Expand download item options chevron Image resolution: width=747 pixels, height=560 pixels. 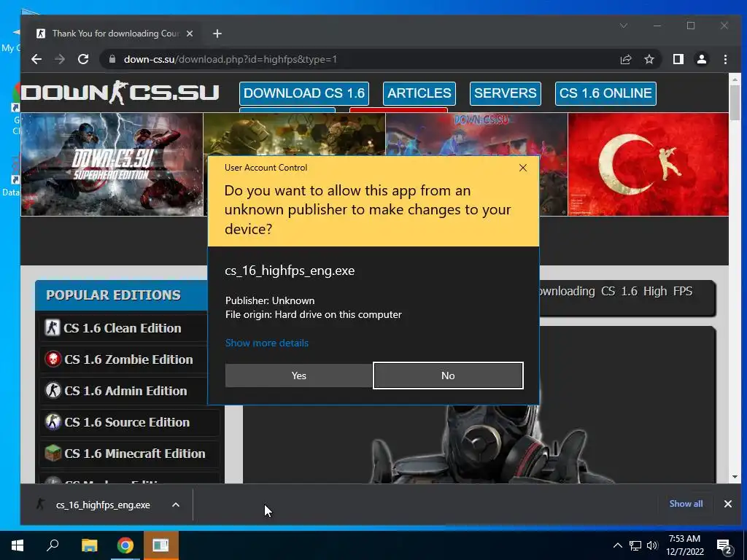point(176,505)
